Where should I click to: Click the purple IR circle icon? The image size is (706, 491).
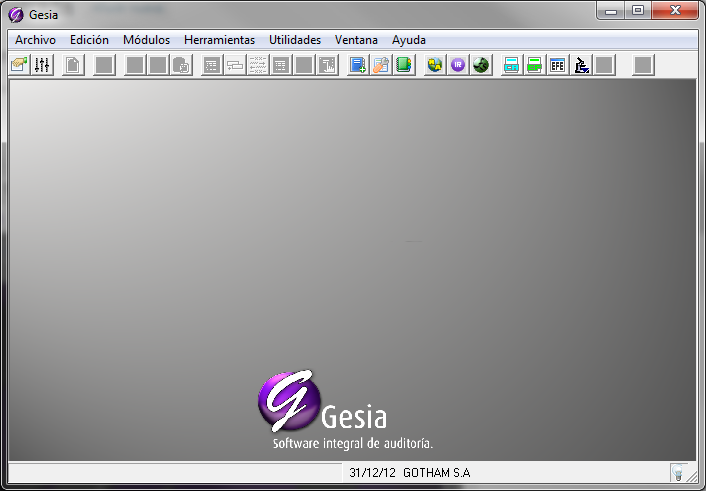pos(458,65)
